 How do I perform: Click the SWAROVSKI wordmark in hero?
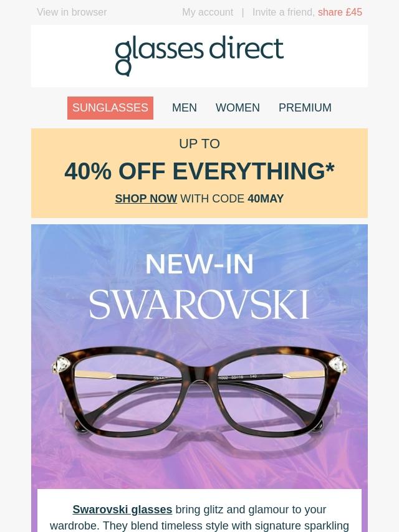click(199, 305)
